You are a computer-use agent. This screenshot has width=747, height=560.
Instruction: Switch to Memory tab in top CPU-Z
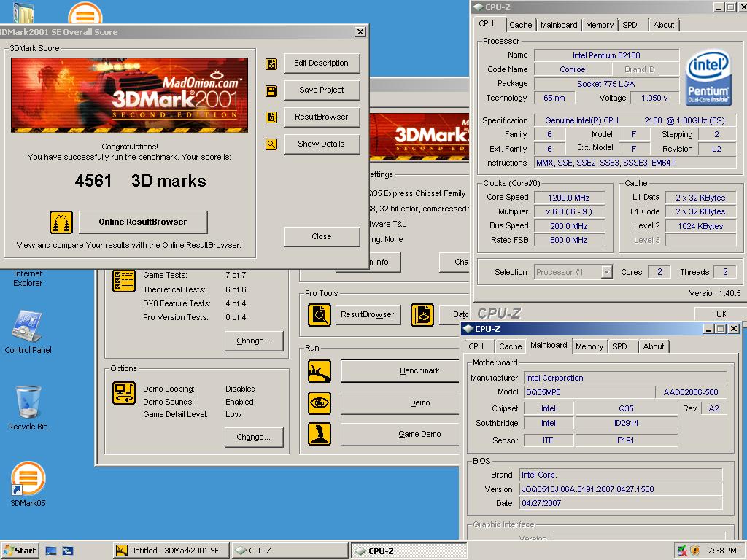coord(600,25)
